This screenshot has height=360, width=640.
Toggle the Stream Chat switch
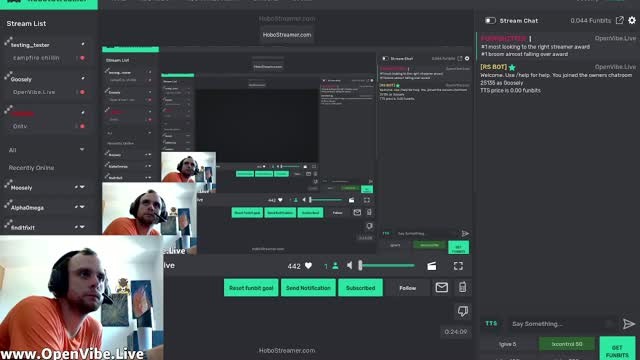point(490,20)
